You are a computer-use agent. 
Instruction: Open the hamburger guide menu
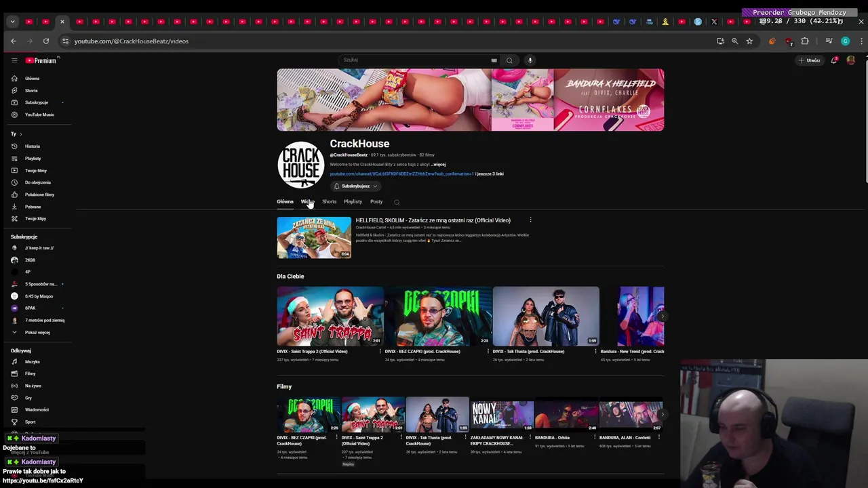[14, 60]
